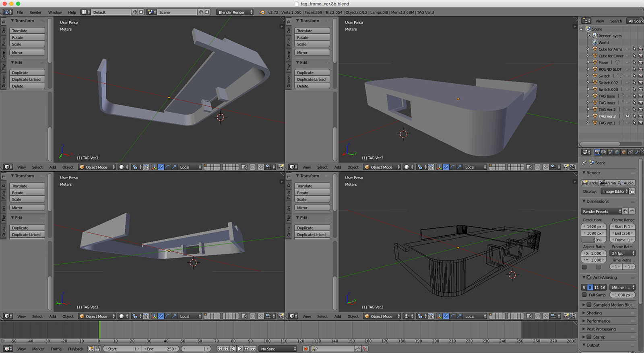Enable the Full Sample checkbox
This screenshot has height=353, width=644.
pyautogui.click(x=584, y=295)
